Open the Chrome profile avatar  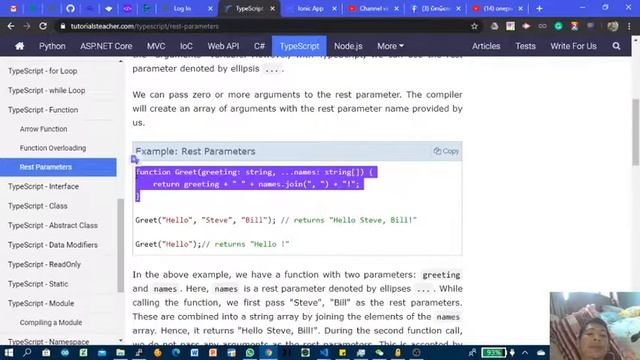click(613, 26)
